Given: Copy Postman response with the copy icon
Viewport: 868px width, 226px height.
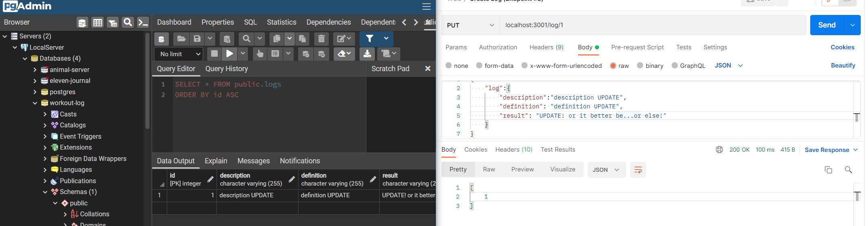Looking at the screenshot, I should tap(828, 170).
